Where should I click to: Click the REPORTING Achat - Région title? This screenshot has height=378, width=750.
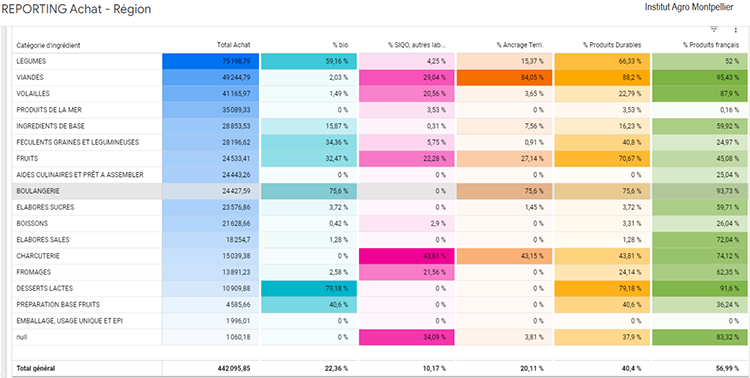pos(77,9)
